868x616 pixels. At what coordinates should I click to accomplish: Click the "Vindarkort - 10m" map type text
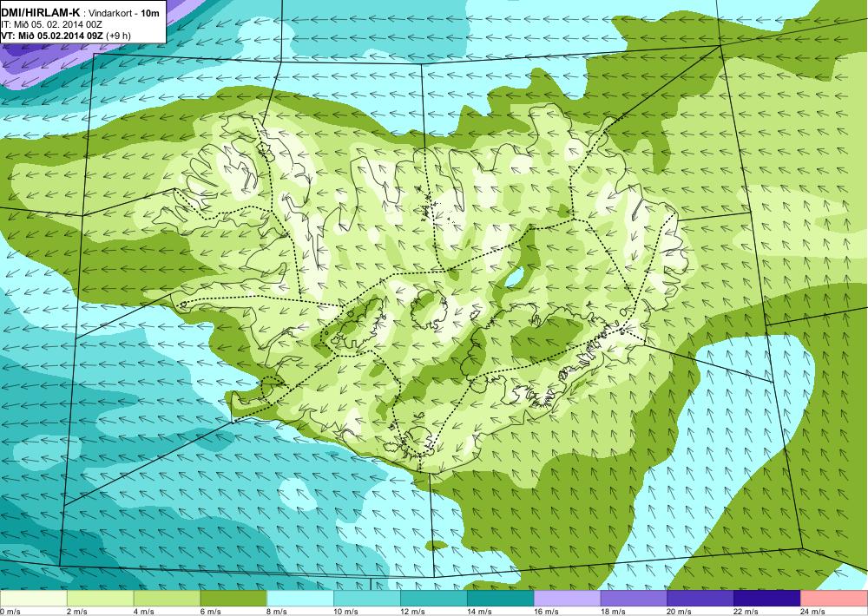(x=123, y=13)
